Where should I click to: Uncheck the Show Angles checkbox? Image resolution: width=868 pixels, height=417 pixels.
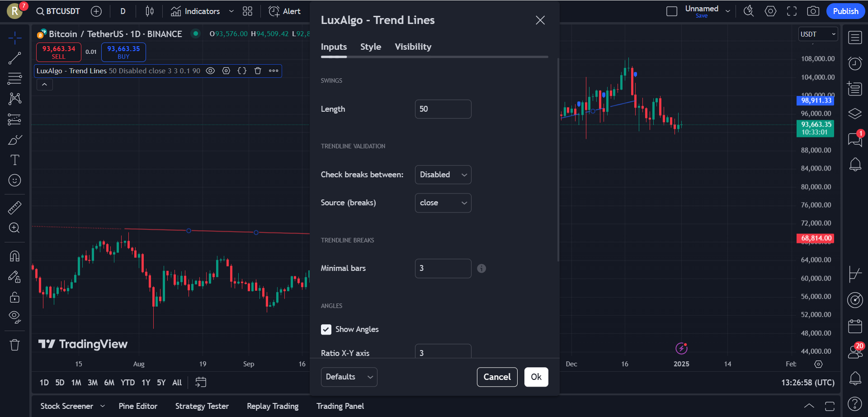click(326, 329)
